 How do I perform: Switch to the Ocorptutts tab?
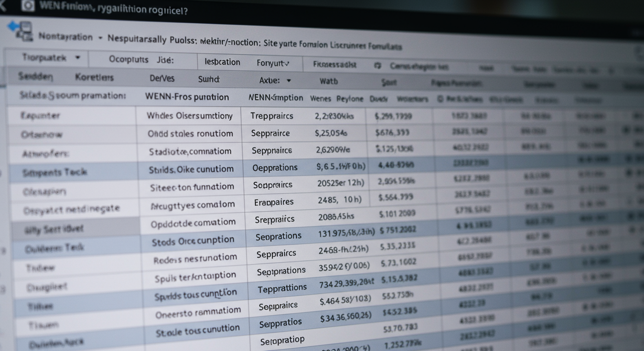coord(129,59)
